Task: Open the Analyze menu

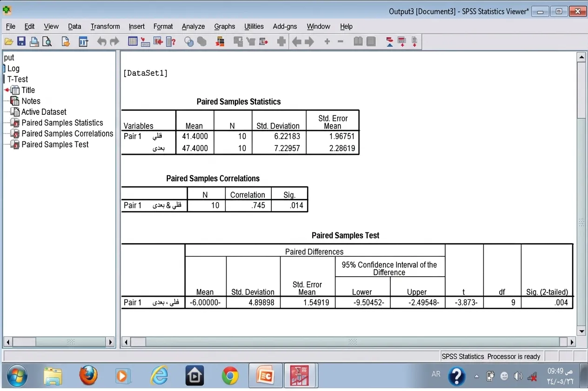Action: coord(193,27)
